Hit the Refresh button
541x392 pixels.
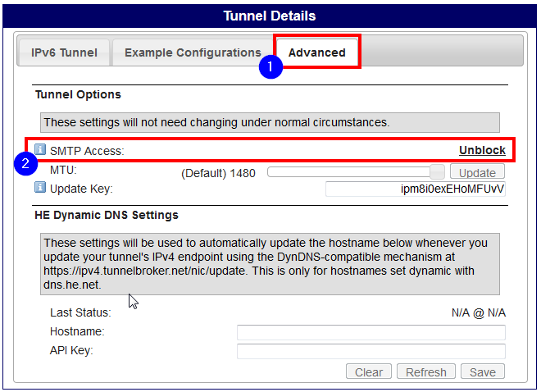click(426, 371)
